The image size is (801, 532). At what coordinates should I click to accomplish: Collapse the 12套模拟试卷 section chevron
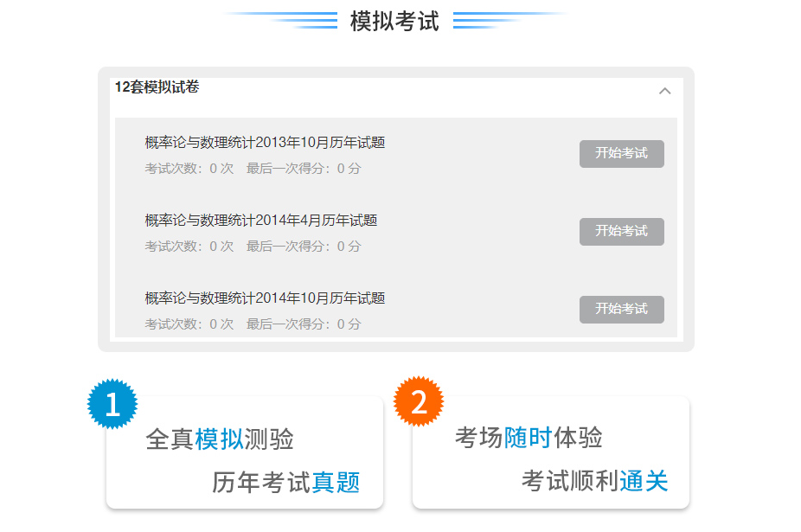[664, 91]
